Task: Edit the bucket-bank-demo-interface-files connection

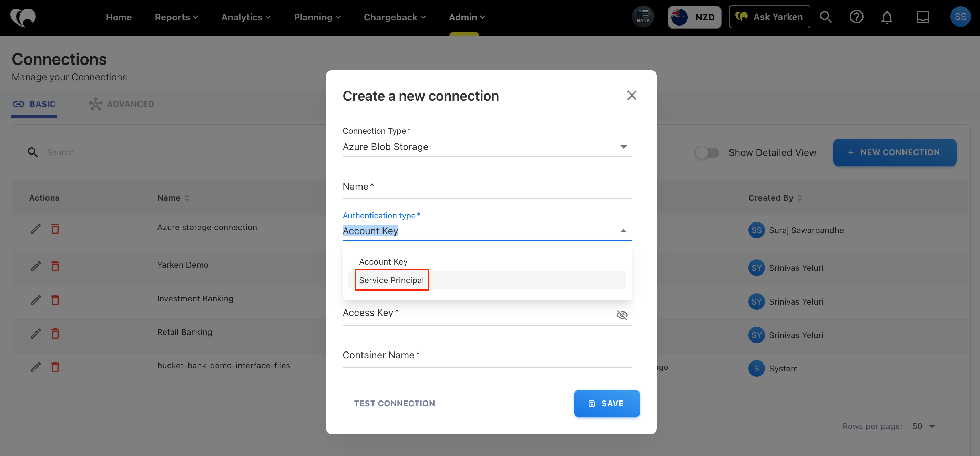Action: (35, 367)
